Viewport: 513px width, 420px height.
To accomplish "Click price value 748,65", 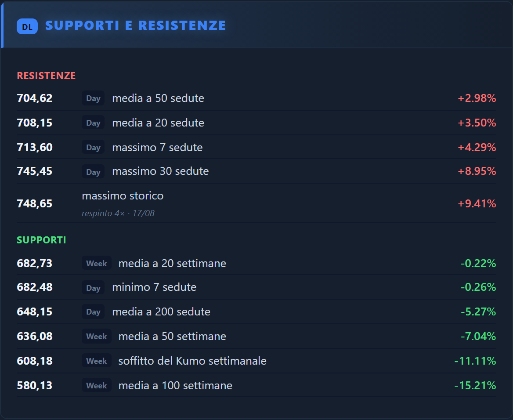I will (35, 203).
